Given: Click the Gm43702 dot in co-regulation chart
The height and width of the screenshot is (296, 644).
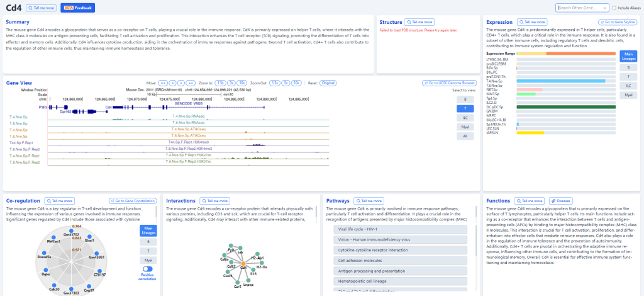Looking at the screenshot, I should tap(71, 231).
